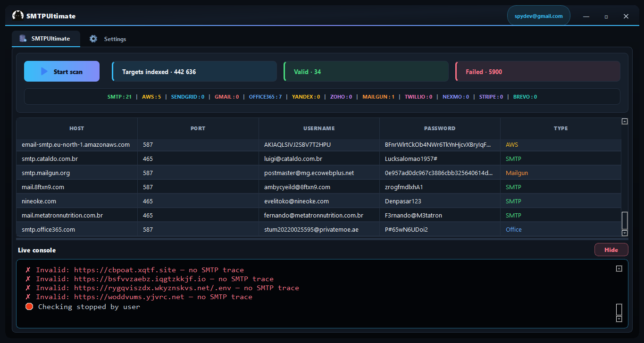Start the scan
Viewport: 644px width, 343px height.
[x=62, y=71]
